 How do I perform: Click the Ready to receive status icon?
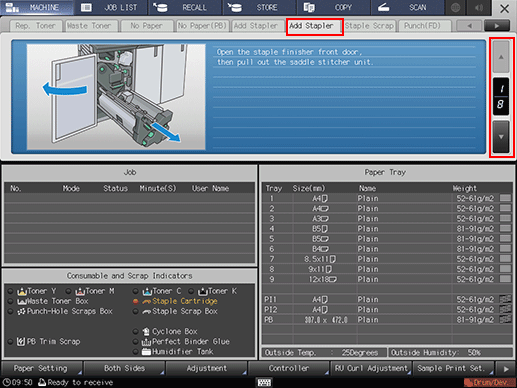[x=42, y=382]
